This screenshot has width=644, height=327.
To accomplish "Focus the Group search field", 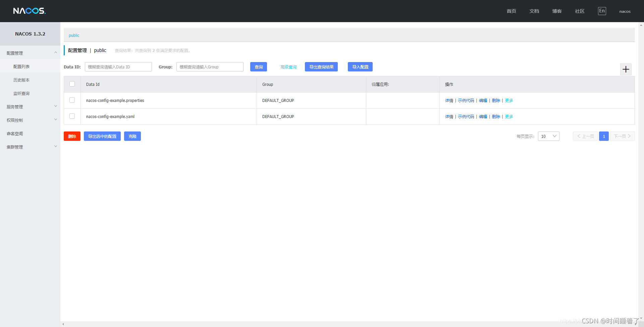I will (x=210, y=67).
